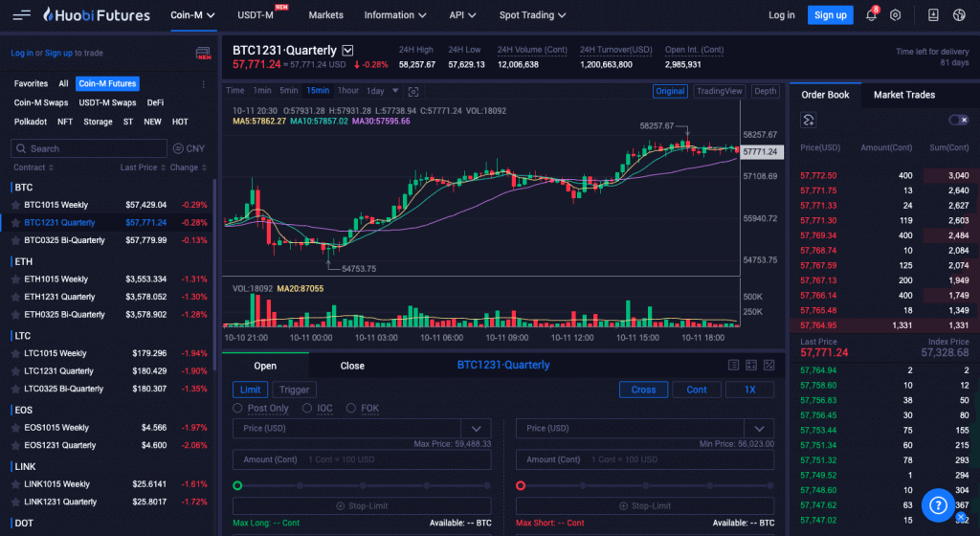Go to USDT-M in top navigation

pos(255,15)
